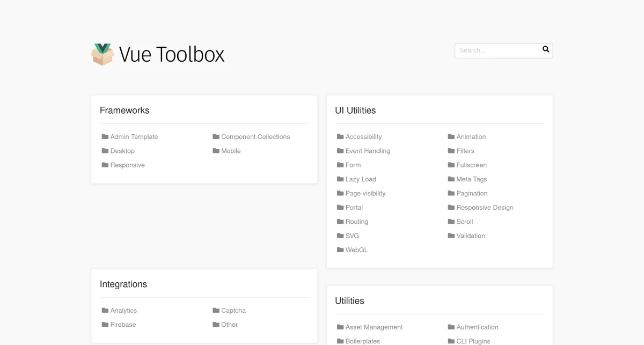Open the Lazy Load category
Viewport: 644px width, 345px height.
361,179
